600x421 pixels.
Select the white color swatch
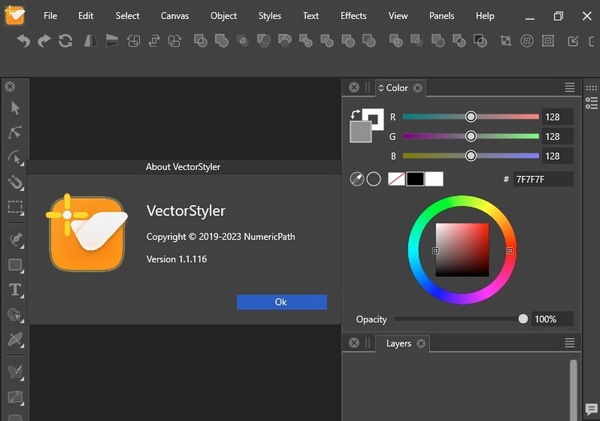point(434,179)
